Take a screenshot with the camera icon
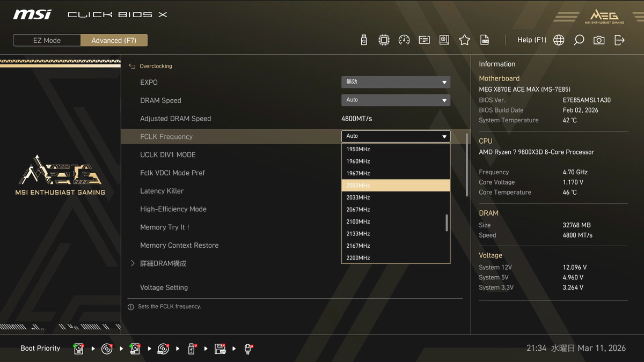Viewport: 644px width, 362px height. [x=599, y=40]
